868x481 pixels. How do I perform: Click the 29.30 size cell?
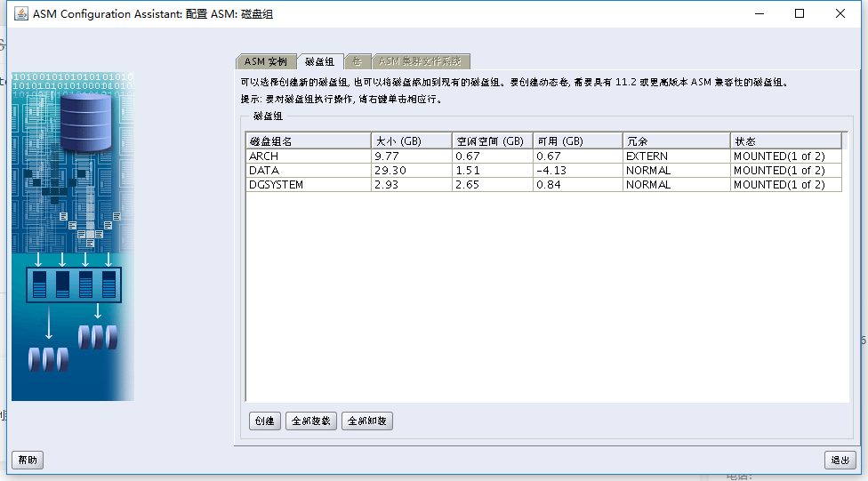411,171
